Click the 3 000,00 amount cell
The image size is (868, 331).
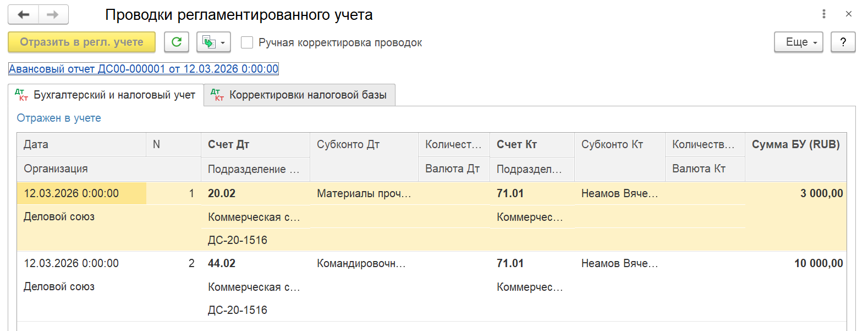[x=796, y=193]
